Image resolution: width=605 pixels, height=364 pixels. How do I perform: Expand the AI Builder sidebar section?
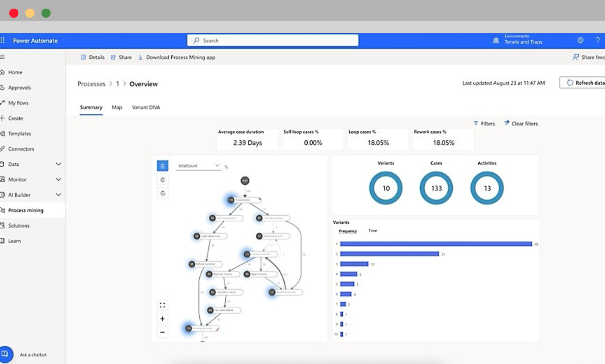tap(58, 194)
